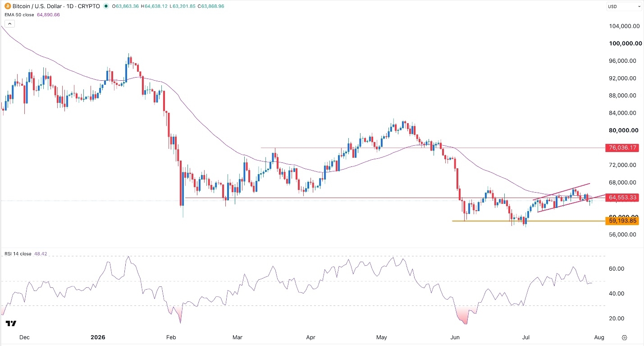Click the Mar label on time axis
644x346 pixels.
tap(238, 337)
